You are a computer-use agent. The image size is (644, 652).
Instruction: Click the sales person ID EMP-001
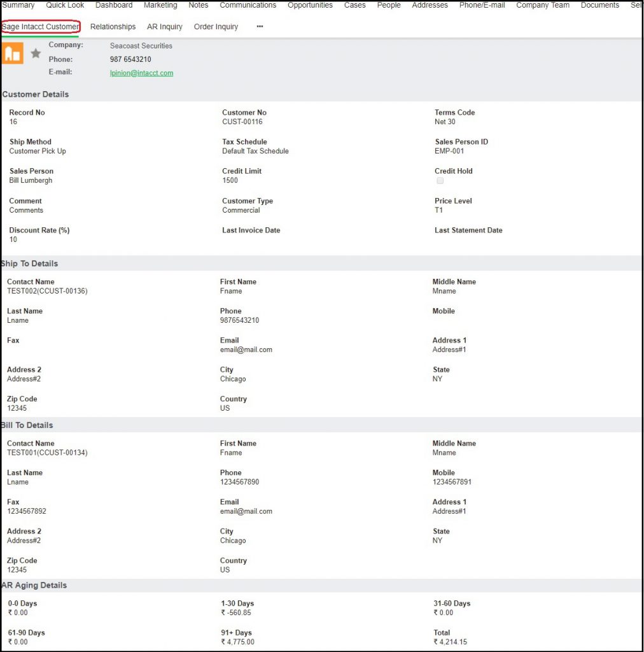449,151
